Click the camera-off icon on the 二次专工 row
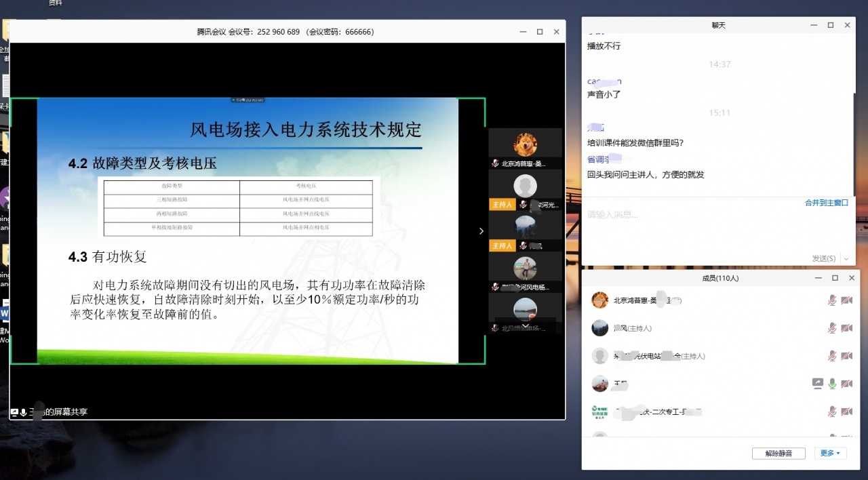Viewport: 868px width, 480px height. pyautogui.click(x=846, y=412)
